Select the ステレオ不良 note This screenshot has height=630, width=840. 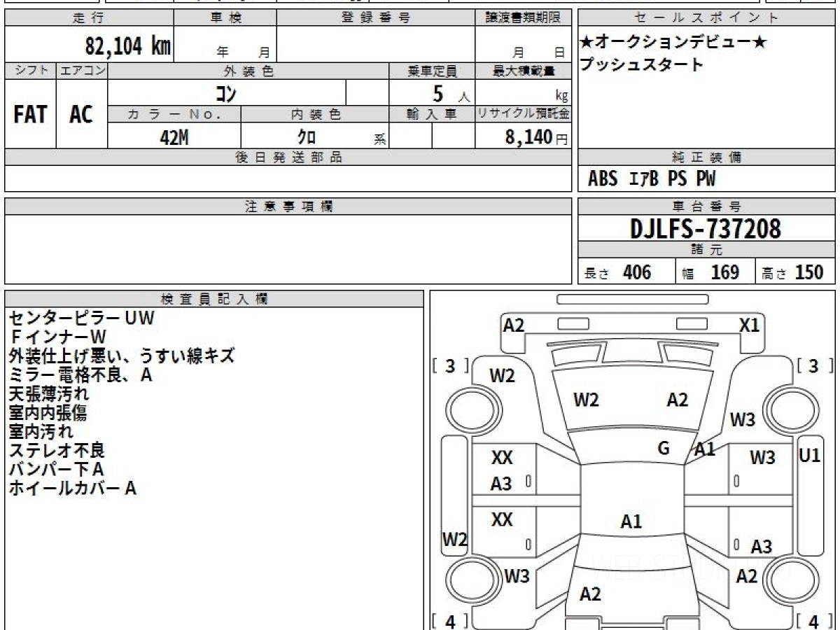click(57, 451)
